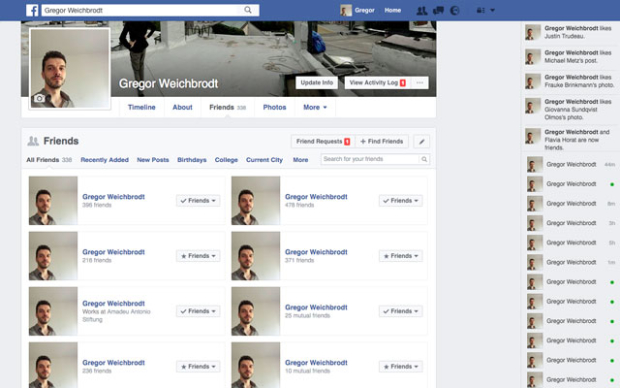Screen dimensions: 620x388
Task: Open the messages icon in top bar
Action: point(439,11)
